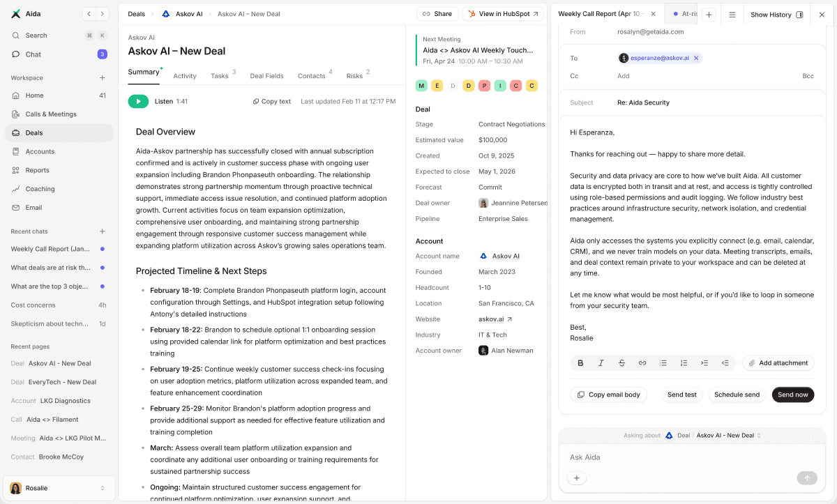Switch to the Contacts tab
This screenshot has height=504, width=837.
click(x=315, y=75)
